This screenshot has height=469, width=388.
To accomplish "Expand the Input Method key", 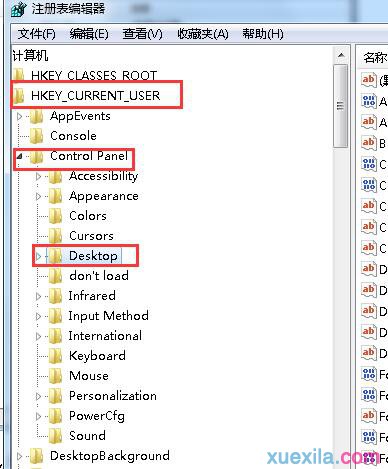I will (x=38, y=316).
